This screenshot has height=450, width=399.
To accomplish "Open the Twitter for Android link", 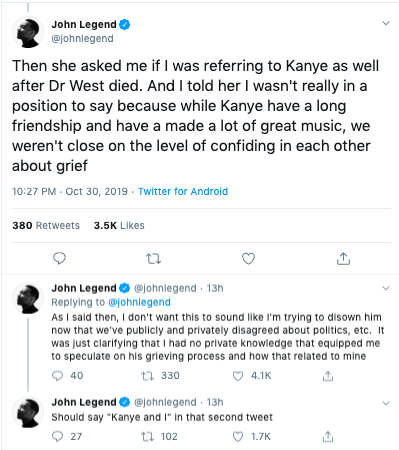I will (183, 191).
